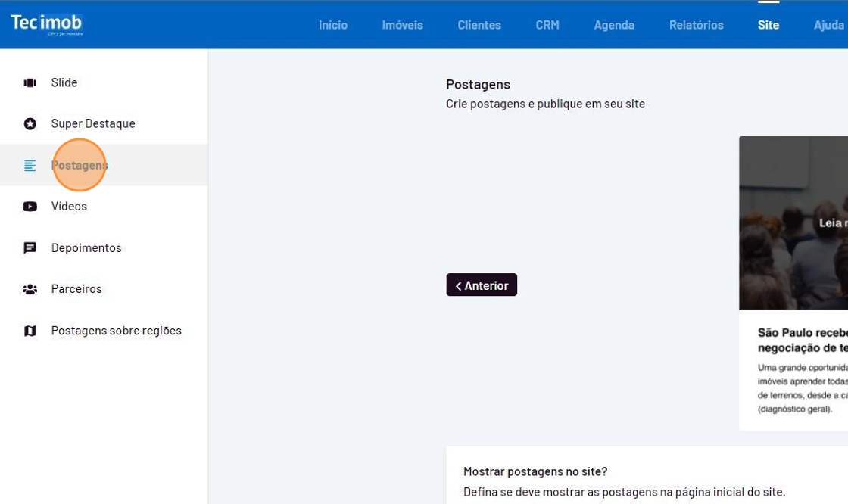The image size is (848, 504).
Task: Click the Tecimob logo
Action: coord(46,23)
